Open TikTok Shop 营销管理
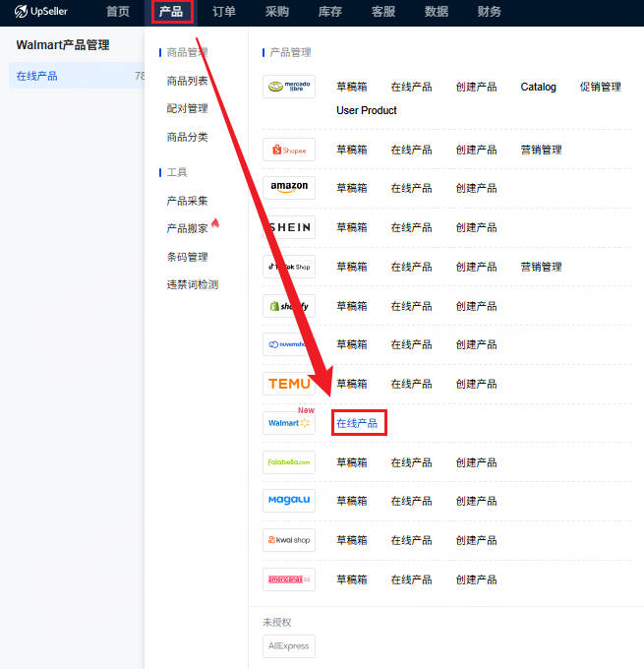This screenshot has width=644, height=669. pos(541,267)
